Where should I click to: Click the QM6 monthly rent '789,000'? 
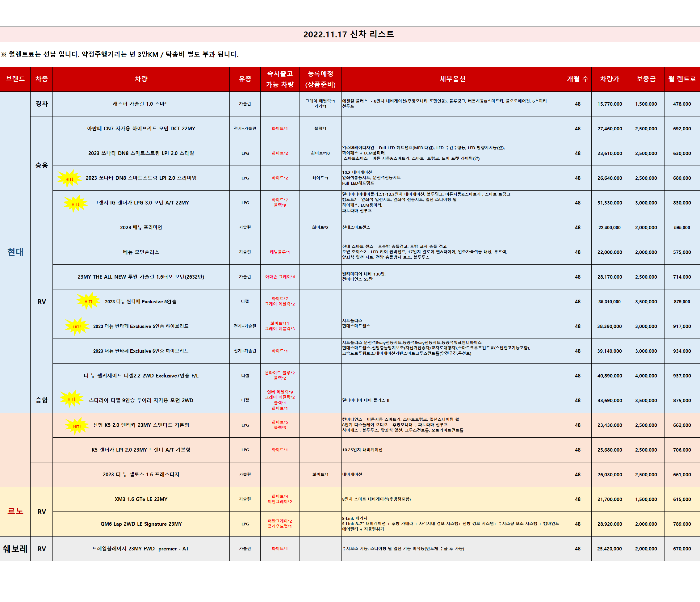[x=682, y=524]
